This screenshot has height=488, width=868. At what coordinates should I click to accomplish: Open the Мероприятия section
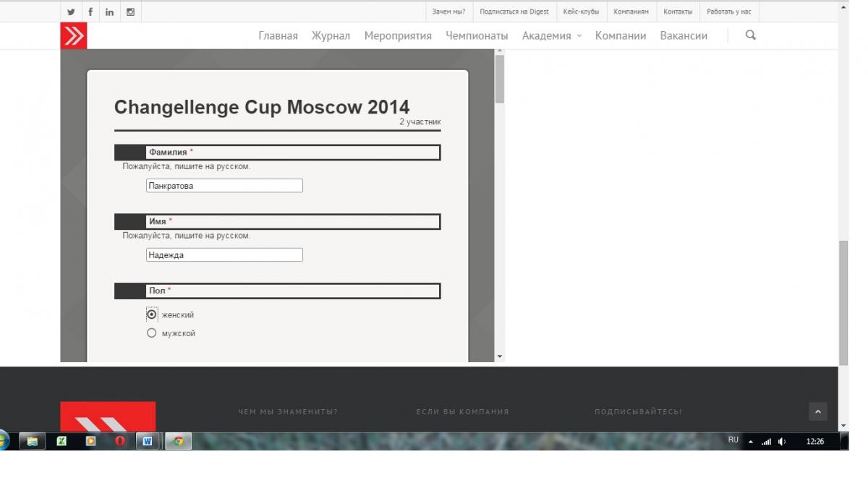coord(398,35)
